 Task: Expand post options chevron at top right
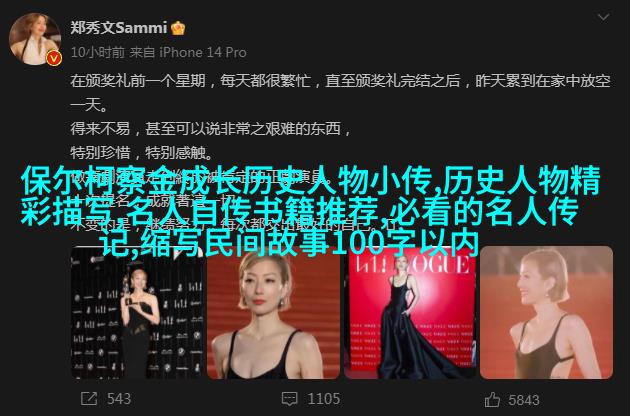[x=603, y=17]
